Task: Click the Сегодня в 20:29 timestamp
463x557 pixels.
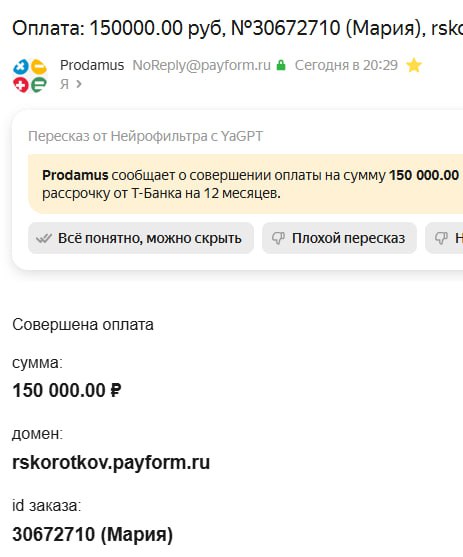Action: 346,65
